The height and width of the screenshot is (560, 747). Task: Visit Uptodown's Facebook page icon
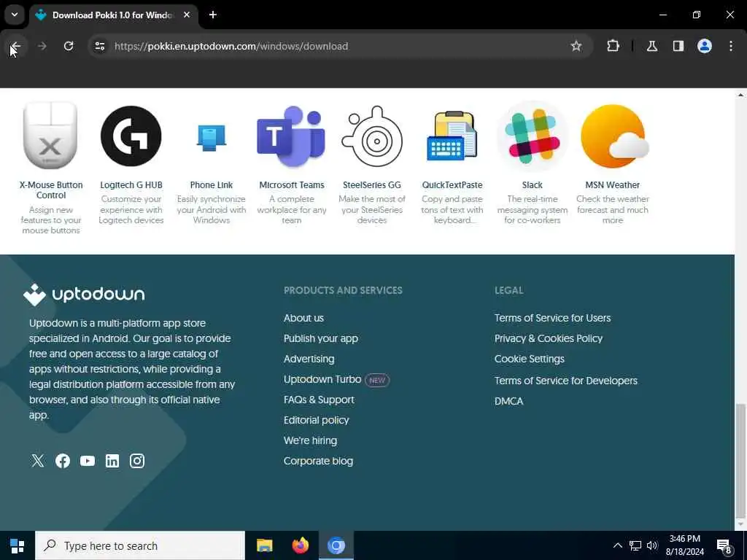[x=63, y=461]
